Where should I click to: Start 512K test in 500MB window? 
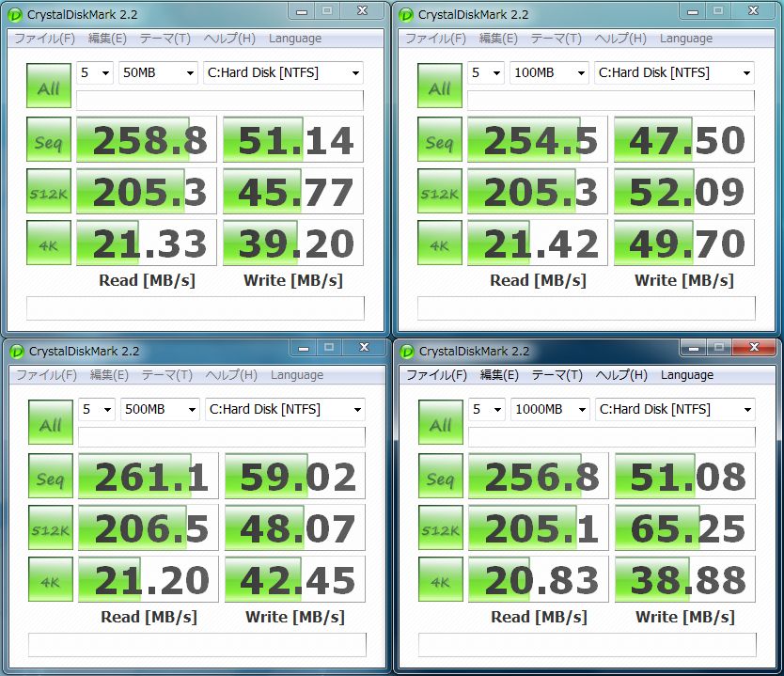pyautogui.click(x=51, y=527)
